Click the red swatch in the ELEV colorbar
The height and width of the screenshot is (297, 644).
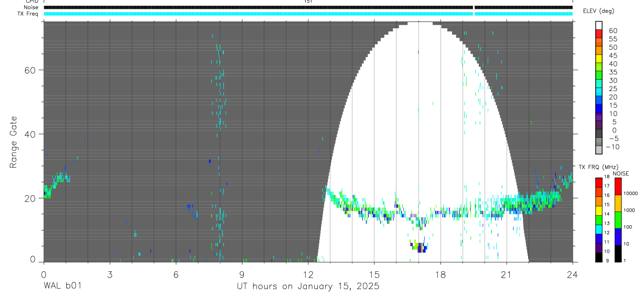[599, 35]
